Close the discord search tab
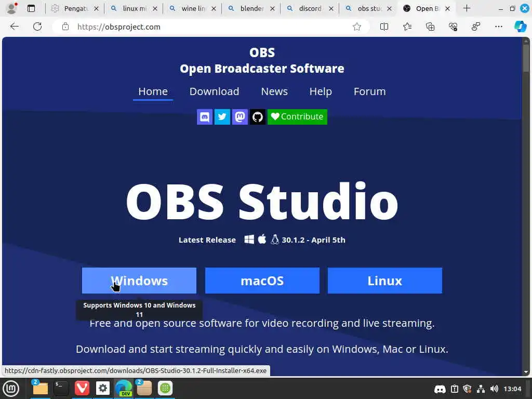The width and height of the screenshot is (532, 399). (x=331, y=9)
